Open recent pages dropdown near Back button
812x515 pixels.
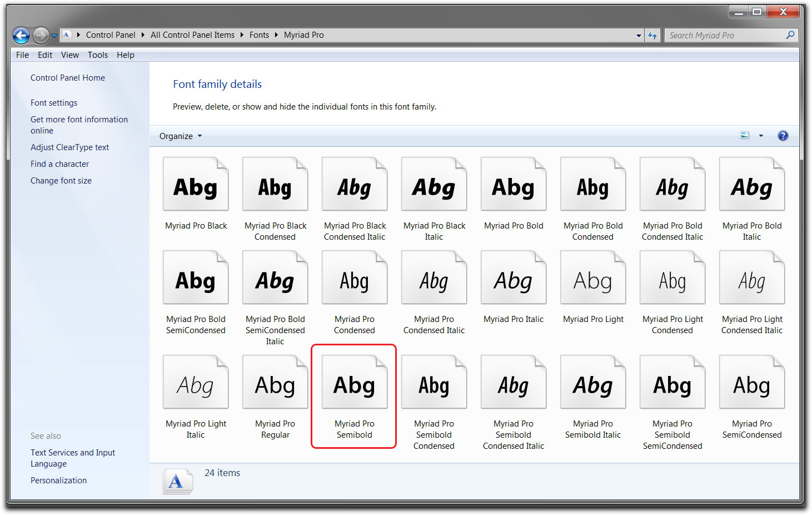click(54, 36)
